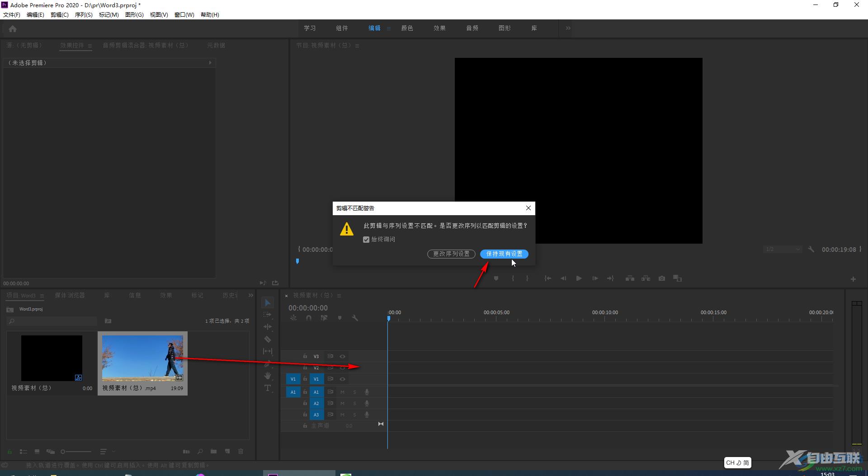Click the project search field
868x476 pixels.
pos(52,321)
